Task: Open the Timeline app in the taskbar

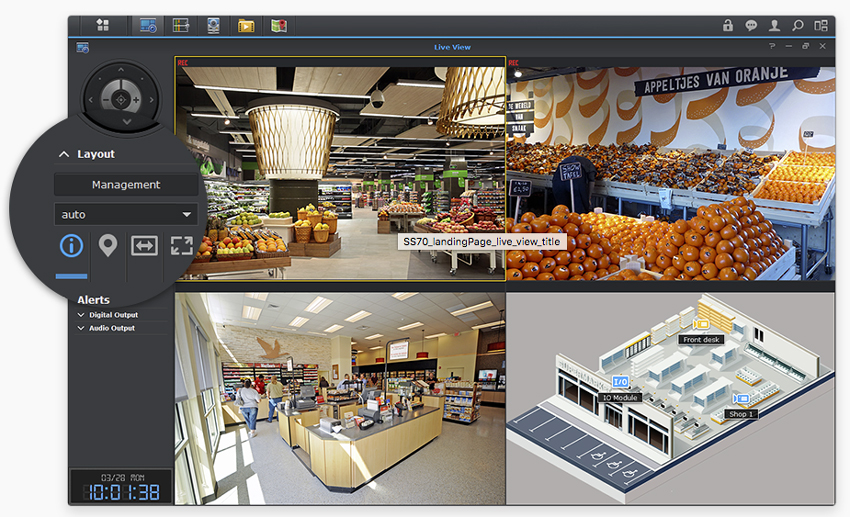Action: 181,25
